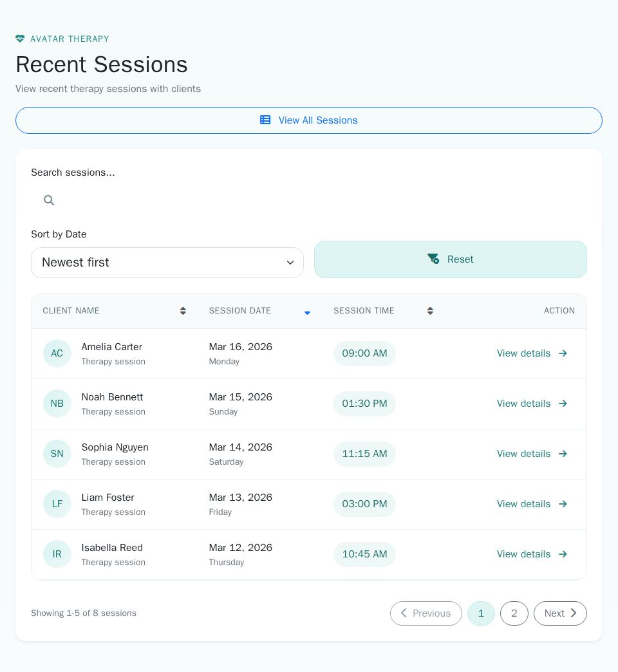
Task: Click the list icon beside View All Sessions
Action: coord(265,120)
